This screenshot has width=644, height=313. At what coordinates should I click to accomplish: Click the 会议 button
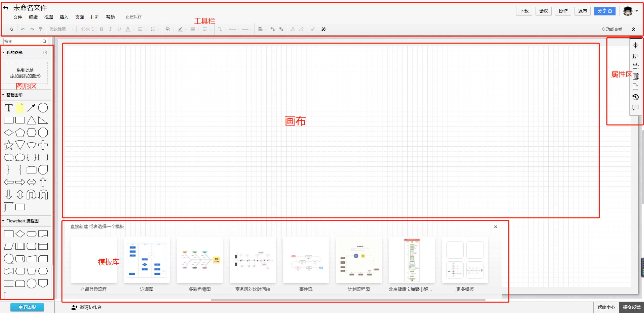(544, 11)
